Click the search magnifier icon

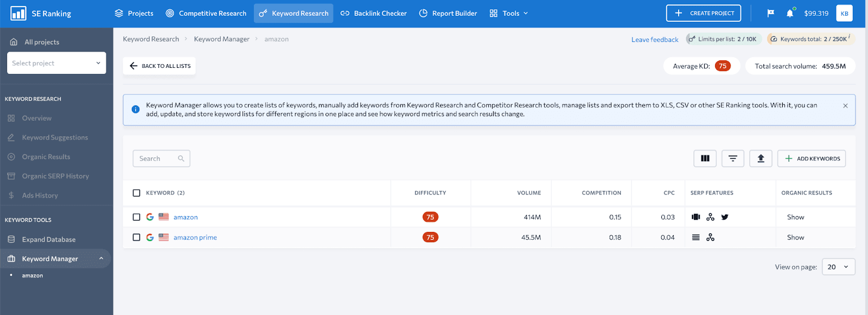181,159
